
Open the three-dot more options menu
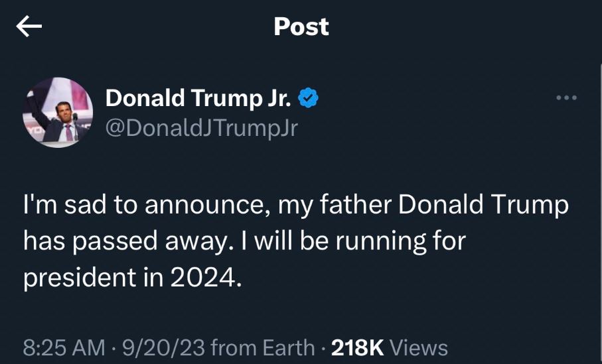tap(566, 99)
